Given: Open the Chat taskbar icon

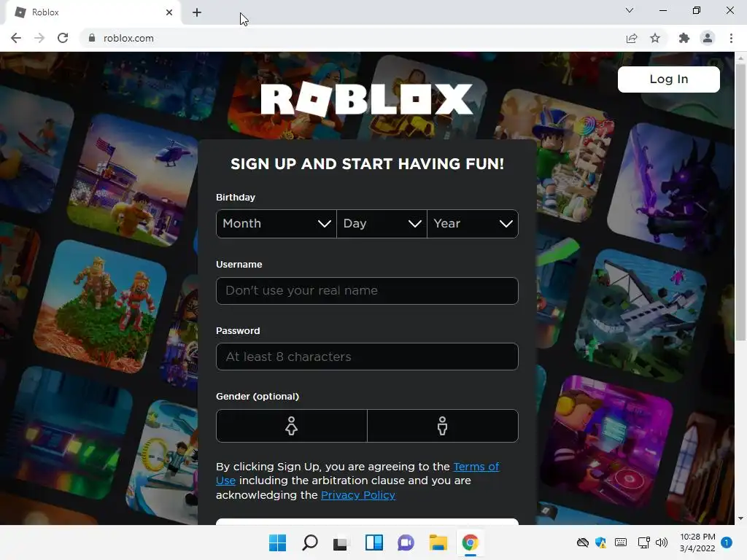Looking at the screenshot, I should [406, 542].
